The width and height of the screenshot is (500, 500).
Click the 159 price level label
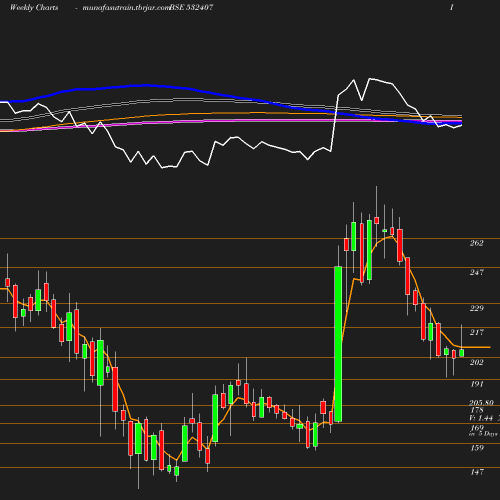pyautogui.click(x=477, y=448)
